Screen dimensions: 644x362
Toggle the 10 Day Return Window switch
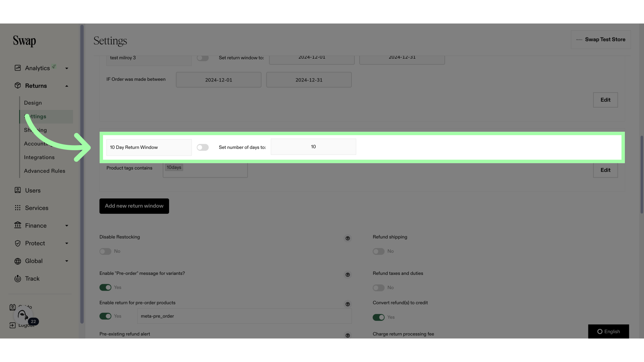point(202,147)
